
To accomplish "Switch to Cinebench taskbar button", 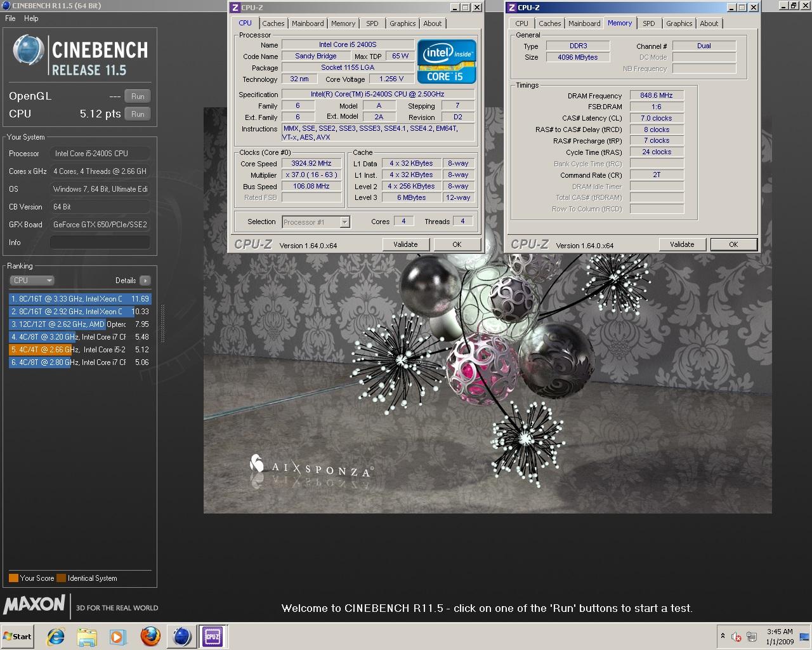I will [x=182, y=637].
